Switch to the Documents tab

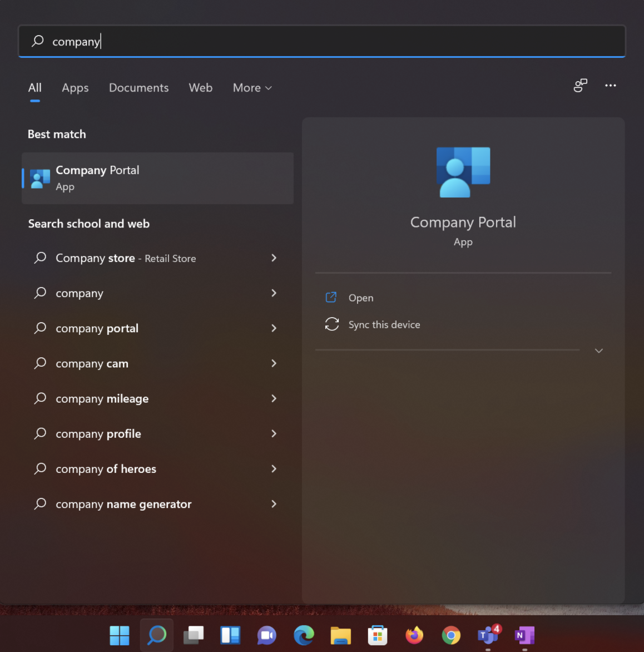pyautogui.click(x=138, y=88)
